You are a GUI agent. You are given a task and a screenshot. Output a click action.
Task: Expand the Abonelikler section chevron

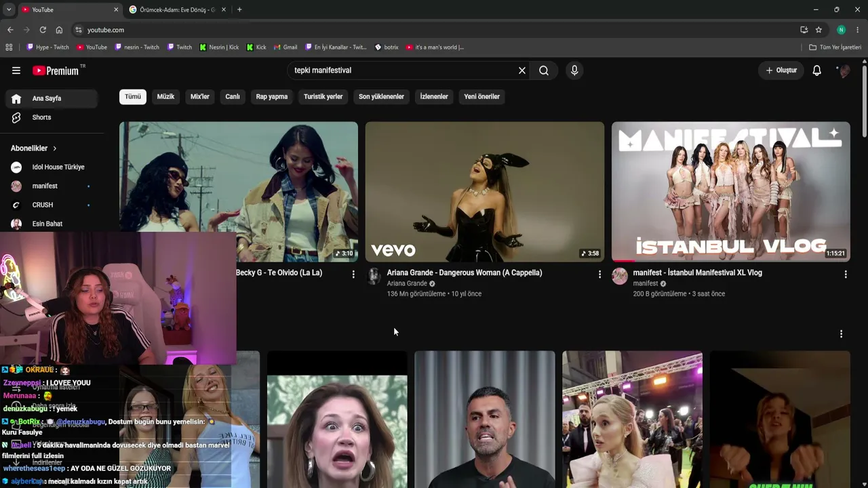point(55,148)
